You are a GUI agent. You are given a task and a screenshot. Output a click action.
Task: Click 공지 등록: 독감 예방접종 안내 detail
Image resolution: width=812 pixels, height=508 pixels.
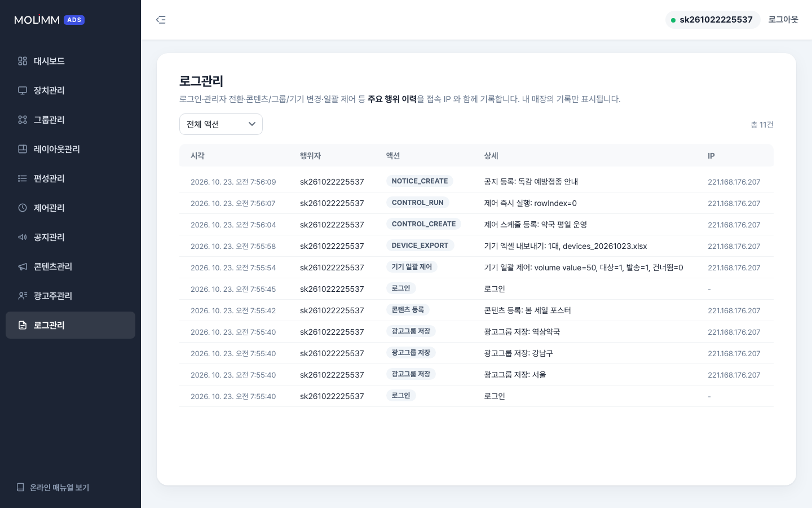[531, 182]
